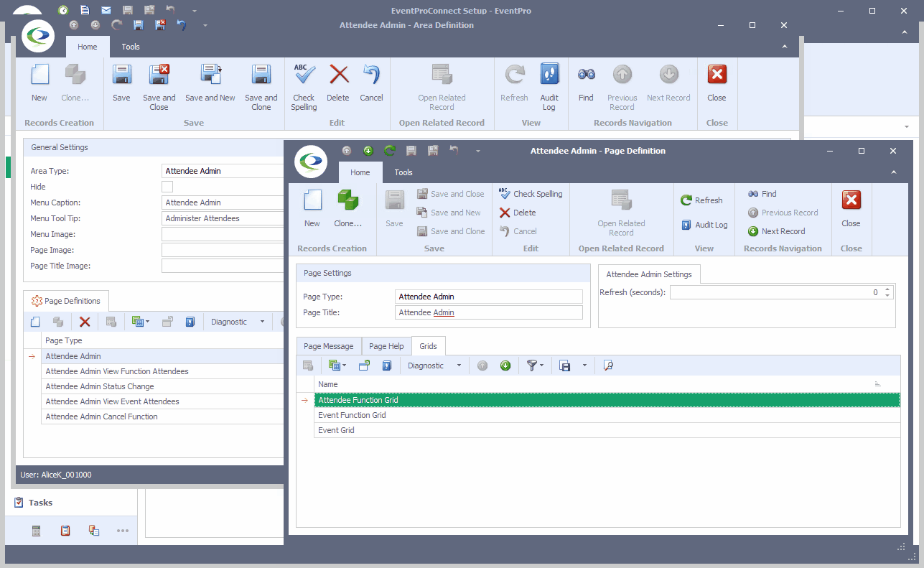Select the Event Function Grid row
The height and width of the screenshot is (568, 924).
tap(607, 415)
